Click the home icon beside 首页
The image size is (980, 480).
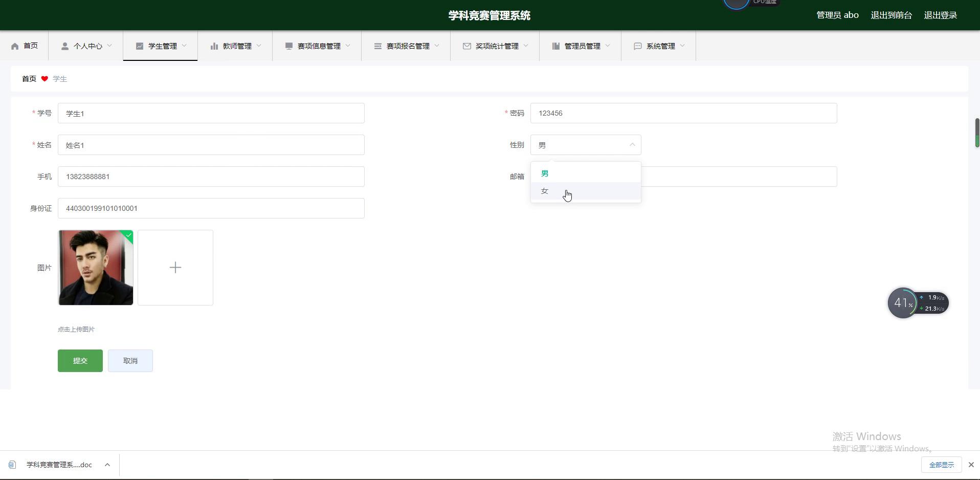pos(15,46)
